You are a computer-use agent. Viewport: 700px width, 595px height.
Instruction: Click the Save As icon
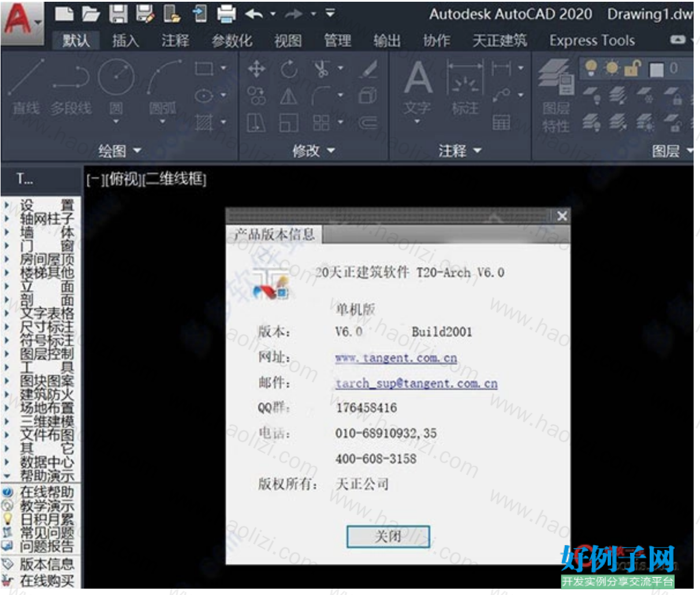tap(145, 13)
